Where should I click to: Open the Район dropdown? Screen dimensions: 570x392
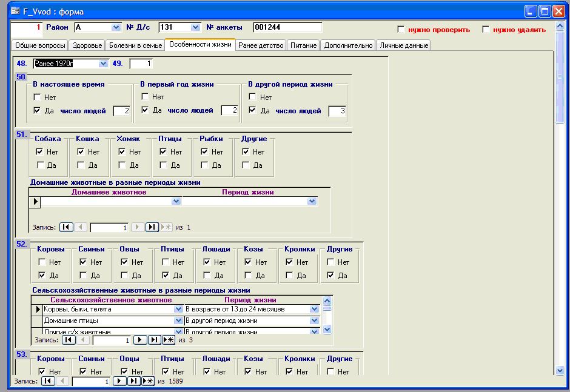pos(116,27)
